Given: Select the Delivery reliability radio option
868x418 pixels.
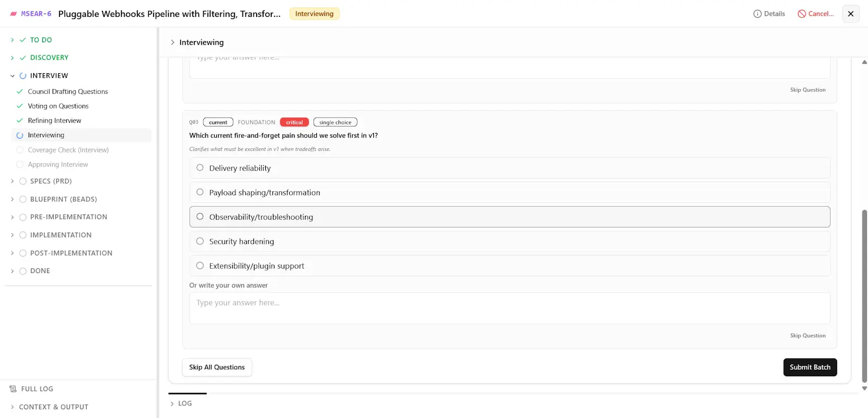Looking at the screenshot, I should tap(200, 168).
